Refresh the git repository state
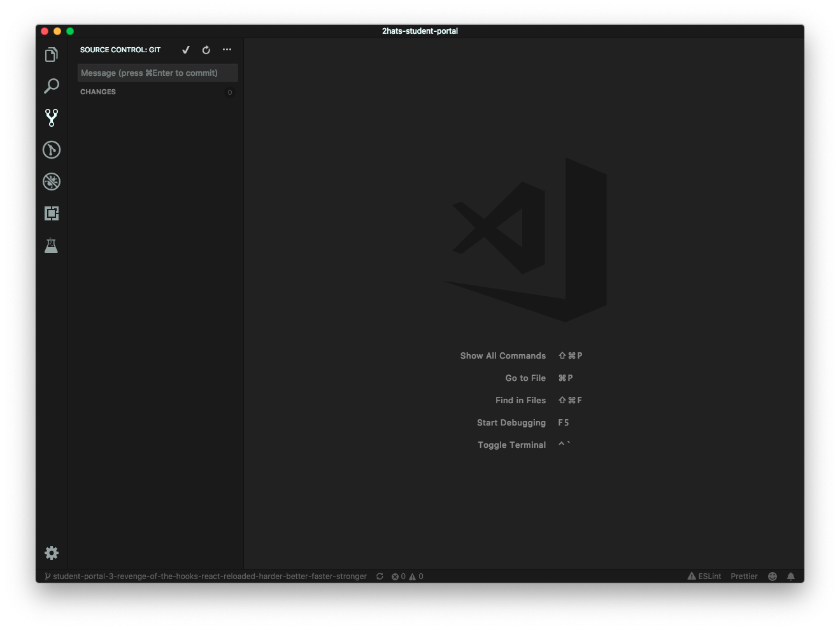Viewport: 840px width, 630px height. [x=206, y=50]
